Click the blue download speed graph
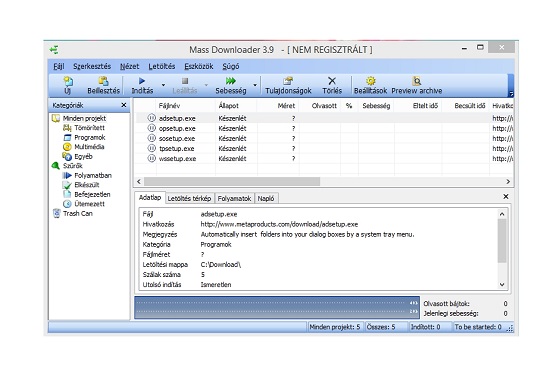This screenshot has height=384, width=550. tap(277, 308)
